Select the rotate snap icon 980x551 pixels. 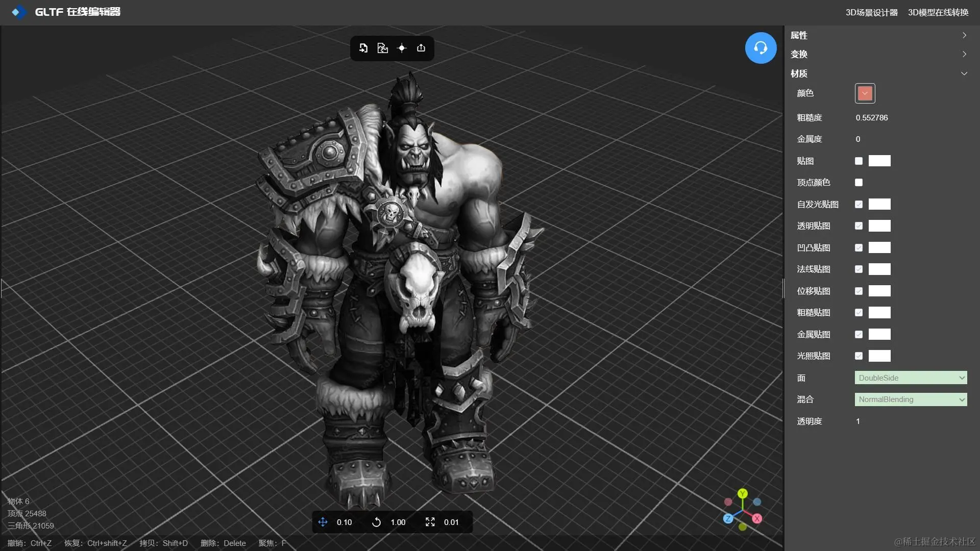(x=377, y=522)
